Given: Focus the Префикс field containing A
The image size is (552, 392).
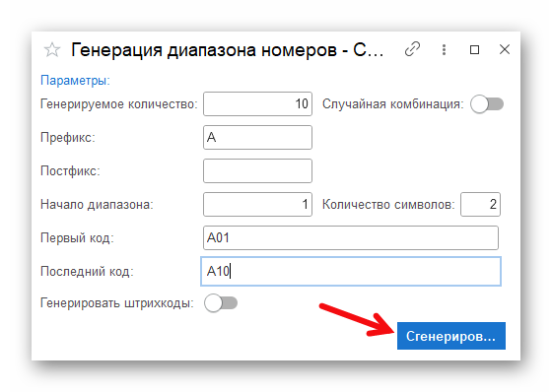Looking at the screenshot, I should point(257,137).
